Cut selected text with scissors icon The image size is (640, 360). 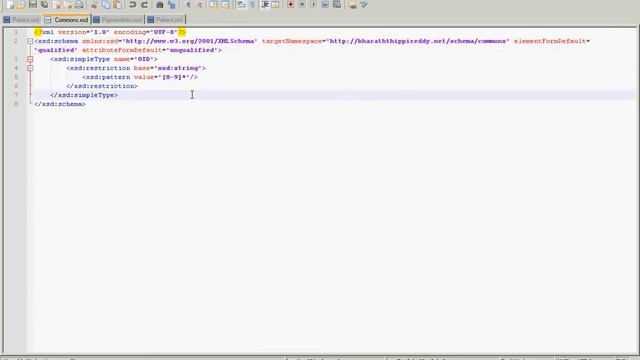[x=94, y=5]
